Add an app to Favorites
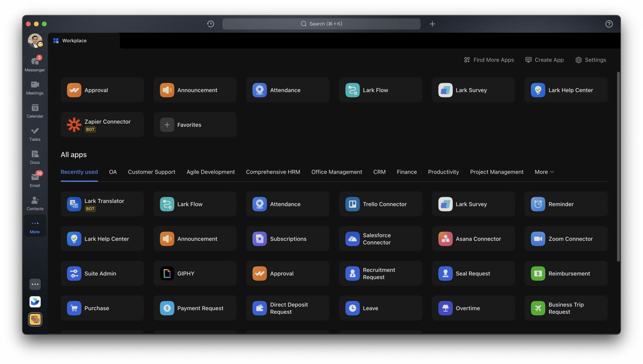643x364 pixels. tap(195, 125)
